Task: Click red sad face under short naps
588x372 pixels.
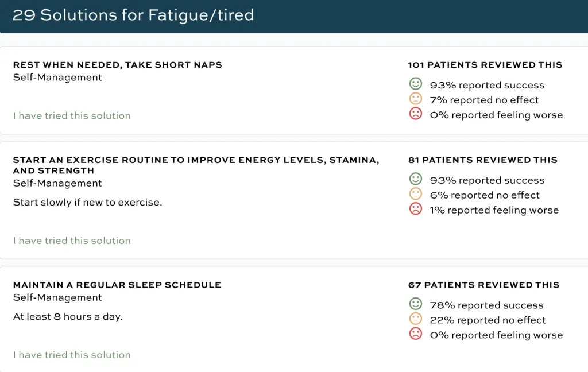Action: click(415, 114)
